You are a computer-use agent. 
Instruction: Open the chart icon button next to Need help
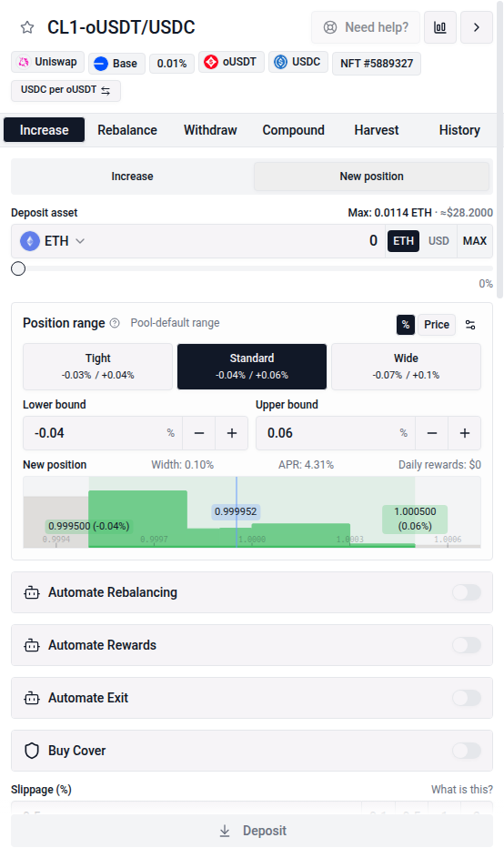click(440, 27)
